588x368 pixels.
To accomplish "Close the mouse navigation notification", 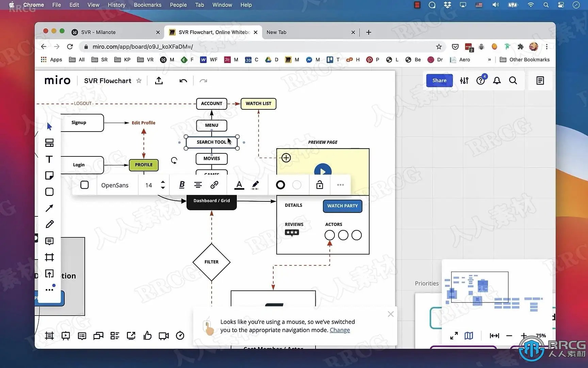I will (391, 314).
